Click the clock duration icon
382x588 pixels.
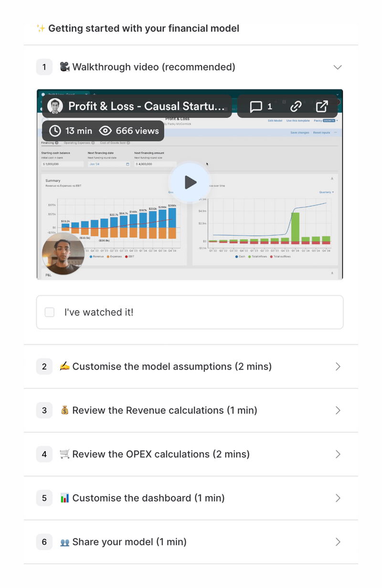coord(55,131)
